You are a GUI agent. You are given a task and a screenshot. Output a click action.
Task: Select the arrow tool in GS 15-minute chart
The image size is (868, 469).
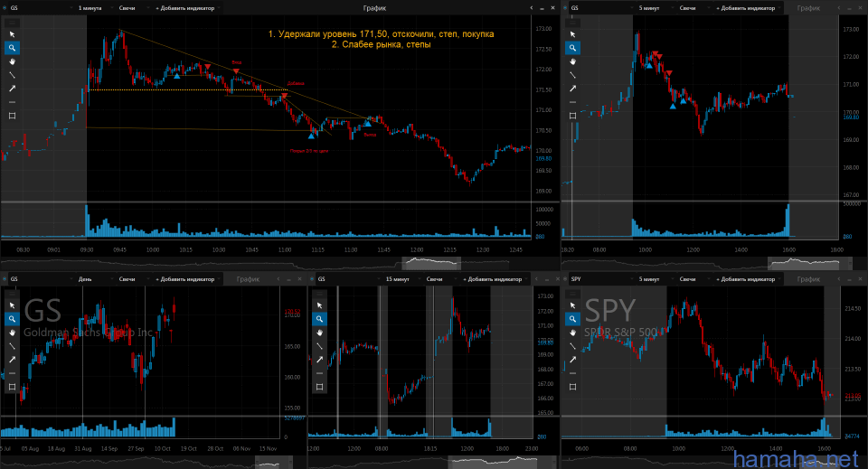click(319, 360)
